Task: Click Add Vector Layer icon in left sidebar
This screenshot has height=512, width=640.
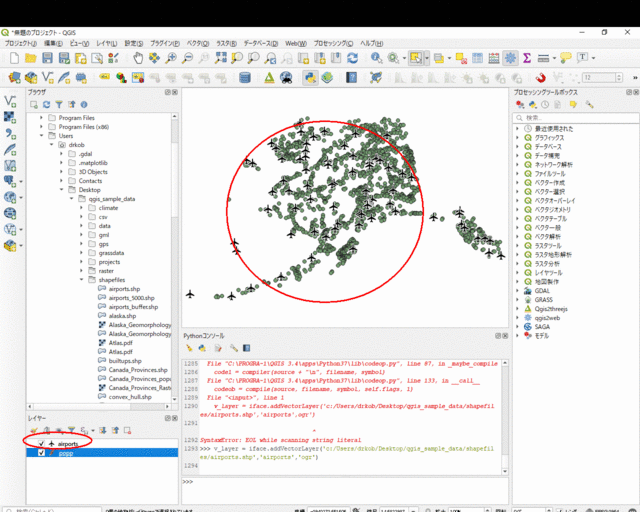Action: [10, 101]
